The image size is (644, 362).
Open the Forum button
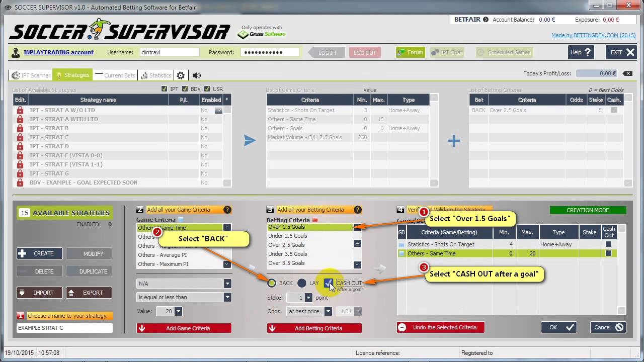click(411, 52)
